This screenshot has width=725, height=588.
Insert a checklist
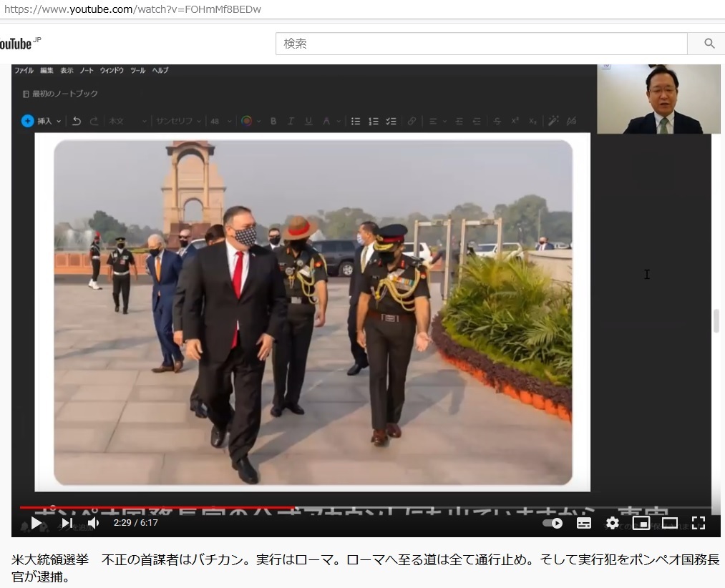[x=391, y=121]
